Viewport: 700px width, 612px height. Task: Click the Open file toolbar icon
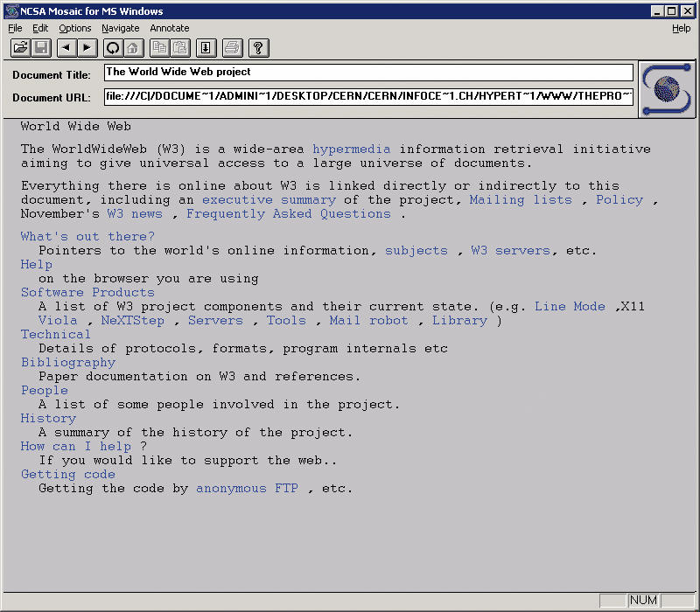(x=20, y=48)
